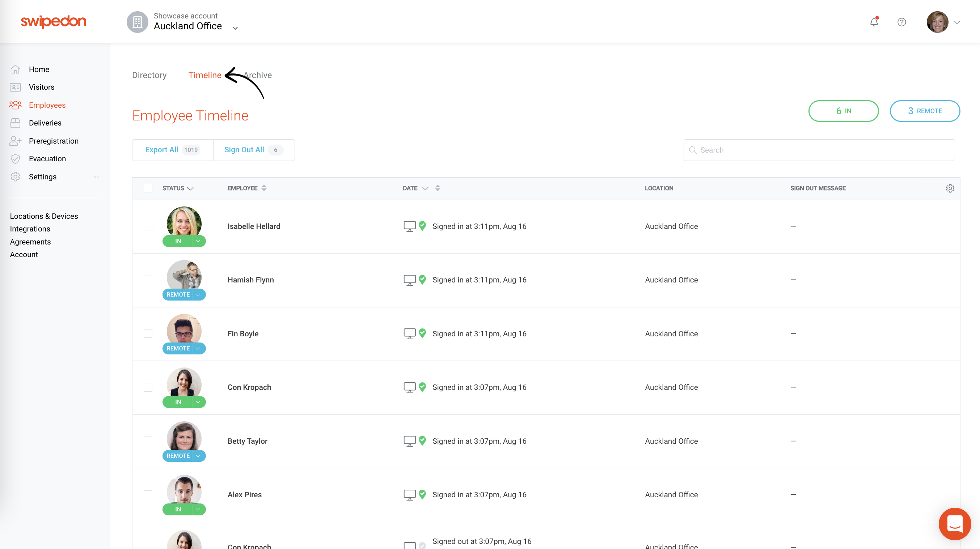Viewport: 980px width, 549px height.
Task: Check Betty Taylor's row checkbox
Action: click(x=148, y=441)
